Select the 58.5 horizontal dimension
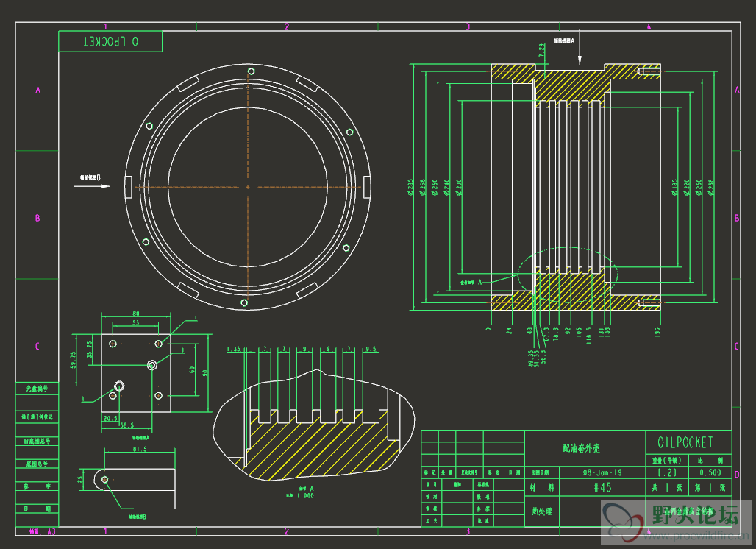The image size is (756, 549). pos(127,425)
